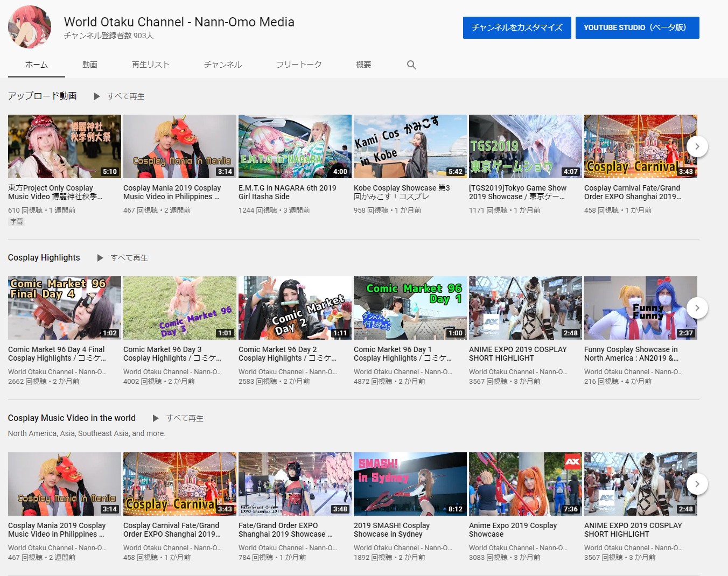Screen dimensions: 728x576
Task: Click the チャンネルをカスタマイズ button
Action: click(x=517, y=27)
